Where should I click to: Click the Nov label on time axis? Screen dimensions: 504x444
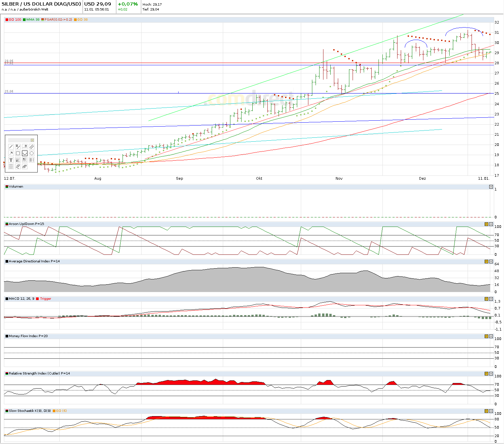click(x=339, y=178)
